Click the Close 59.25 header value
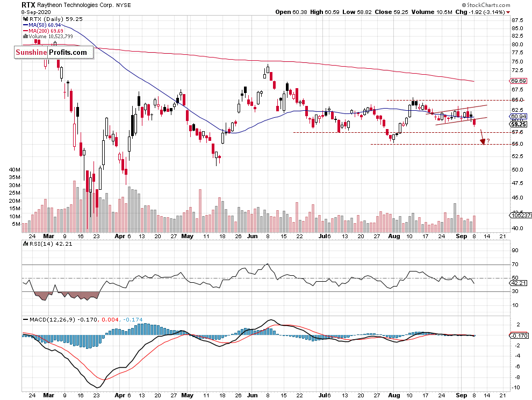This screenshot has height=400, width=532. (x=391, y=12)
